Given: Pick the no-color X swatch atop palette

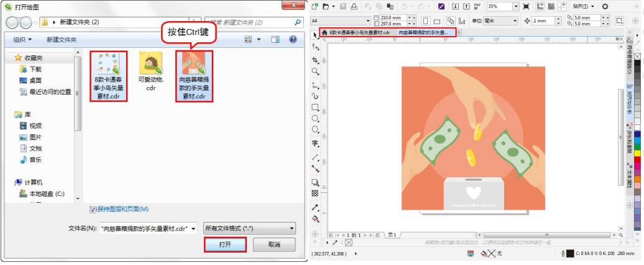Looking at the screenshot, I should pyautogui.click(x=637, y=56).
